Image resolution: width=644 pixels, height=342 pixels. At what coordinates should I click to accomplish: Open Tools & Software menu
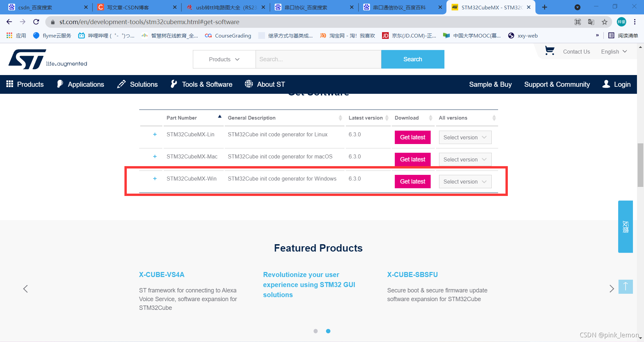click(201, 84)
